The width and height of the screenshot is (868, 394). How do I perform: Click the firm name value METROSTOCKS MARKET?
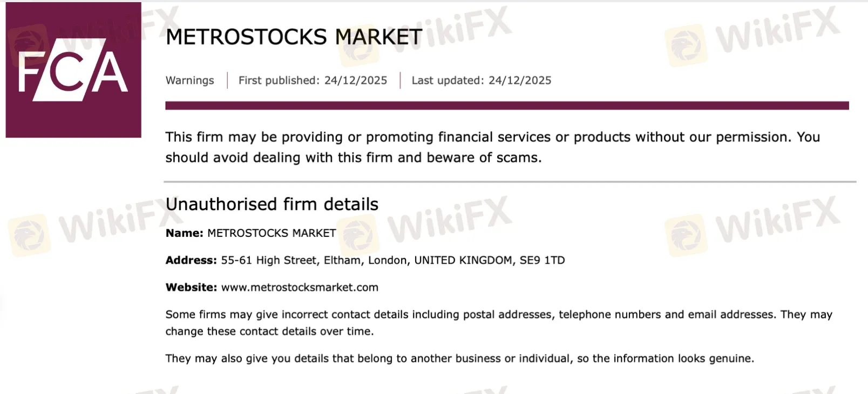pos(272,233)
